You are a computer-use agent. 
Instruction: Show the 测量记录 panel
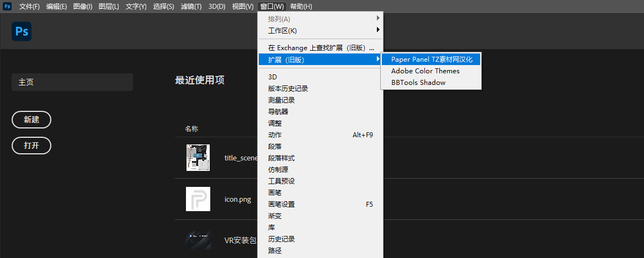click(321, 100)
